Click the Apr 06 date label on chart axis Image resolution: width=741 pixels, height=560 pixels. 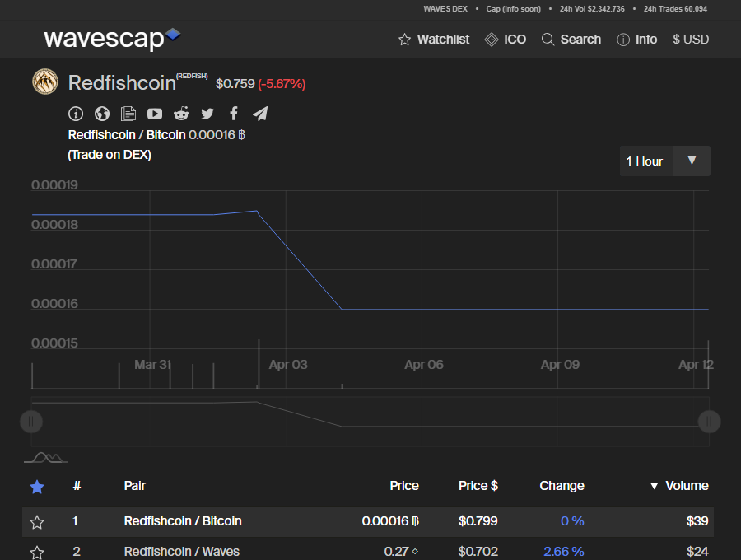tap(424, 365)
